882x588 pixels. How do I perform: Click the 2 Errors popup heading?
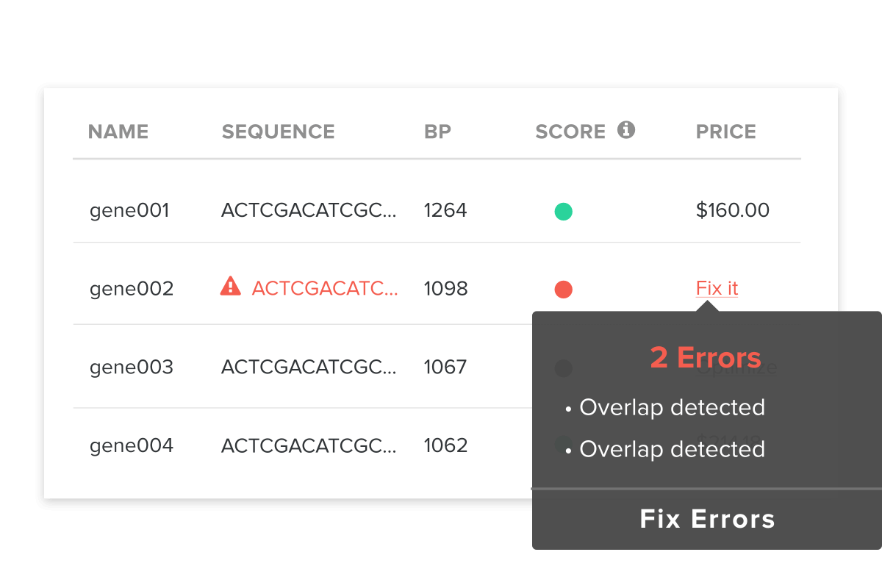706,358
